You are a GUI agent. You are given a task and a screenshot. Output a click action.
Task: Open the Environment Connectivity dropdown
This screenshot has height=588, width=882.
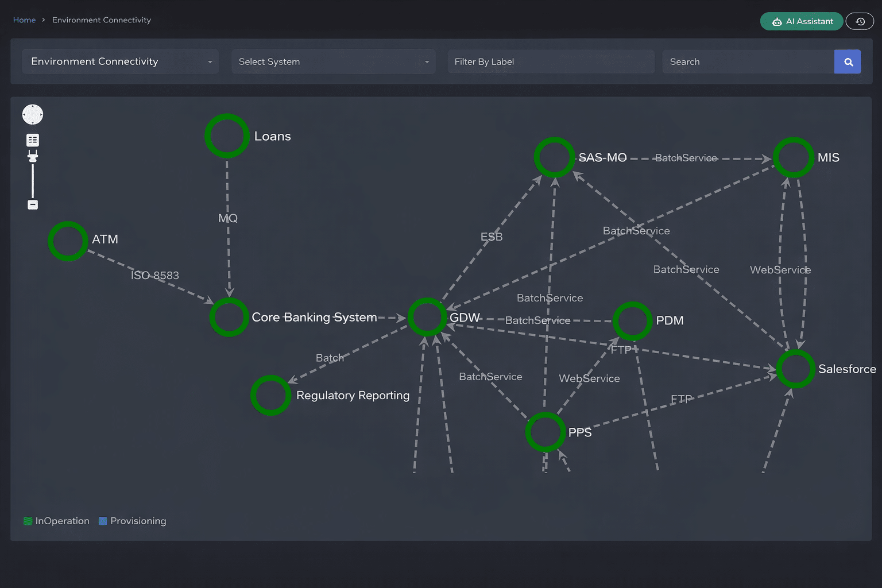120,61
